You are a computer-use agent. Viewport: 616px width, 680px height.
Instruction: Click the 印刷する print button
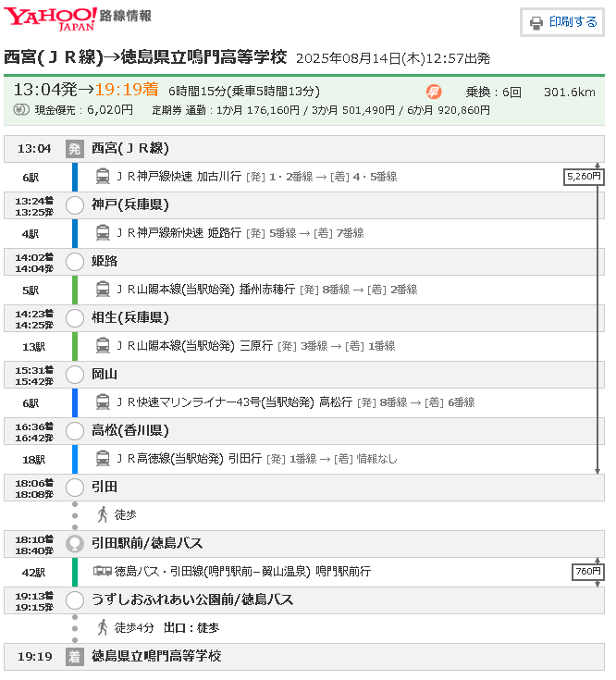click(561, 22)
